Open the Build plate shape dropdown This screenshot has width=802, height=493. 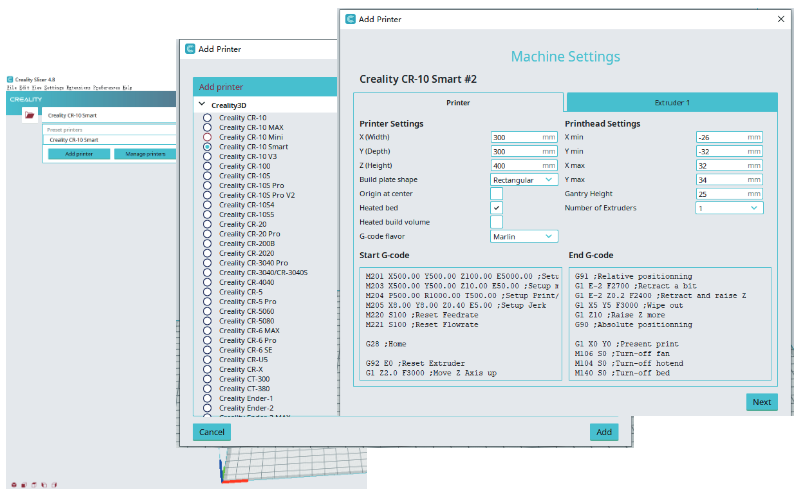pyautogui.click(x=524, y=180)
